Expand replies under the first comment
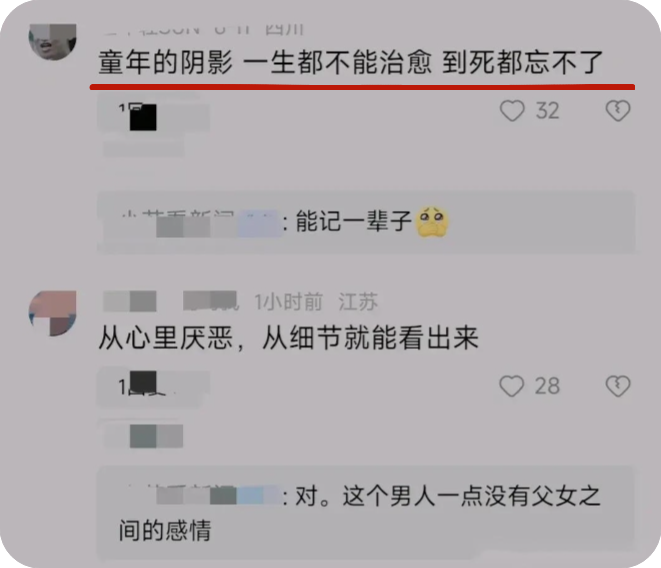The height and width of the screenshot is (568, 661). [x=154, y=116]
